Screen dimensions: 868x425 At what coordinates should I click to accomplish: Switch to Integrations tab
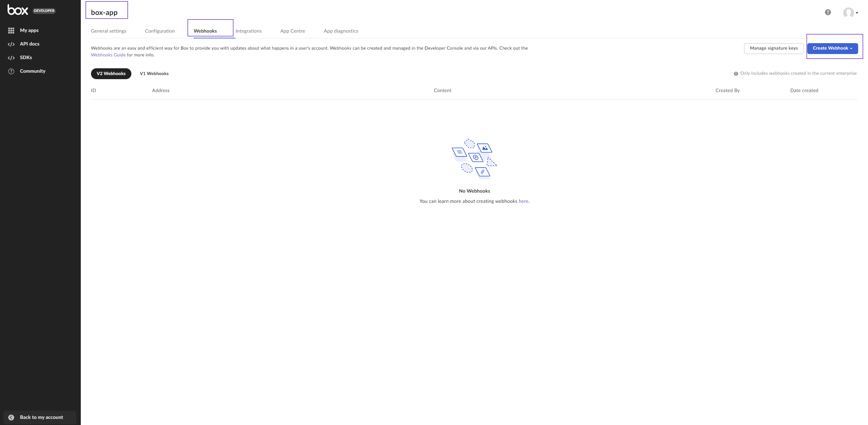(x=248, y=31)
